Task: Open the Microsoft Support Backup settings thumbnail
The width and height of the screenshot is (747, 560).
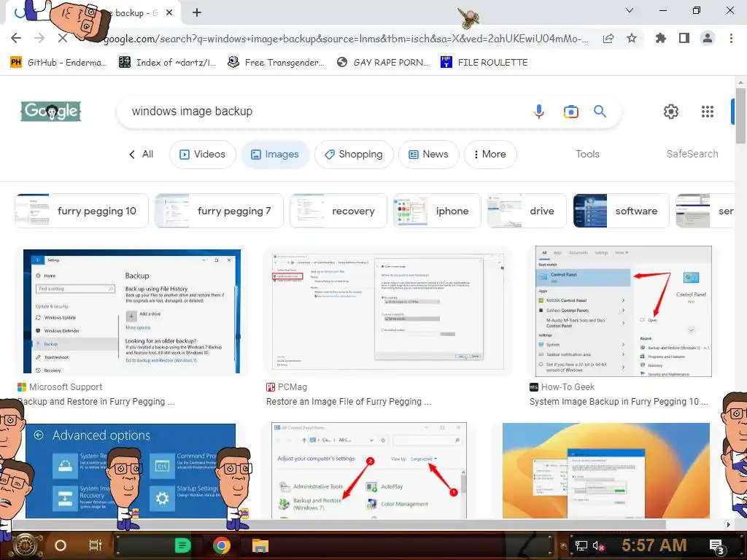Action: click(x=132, y=311)
